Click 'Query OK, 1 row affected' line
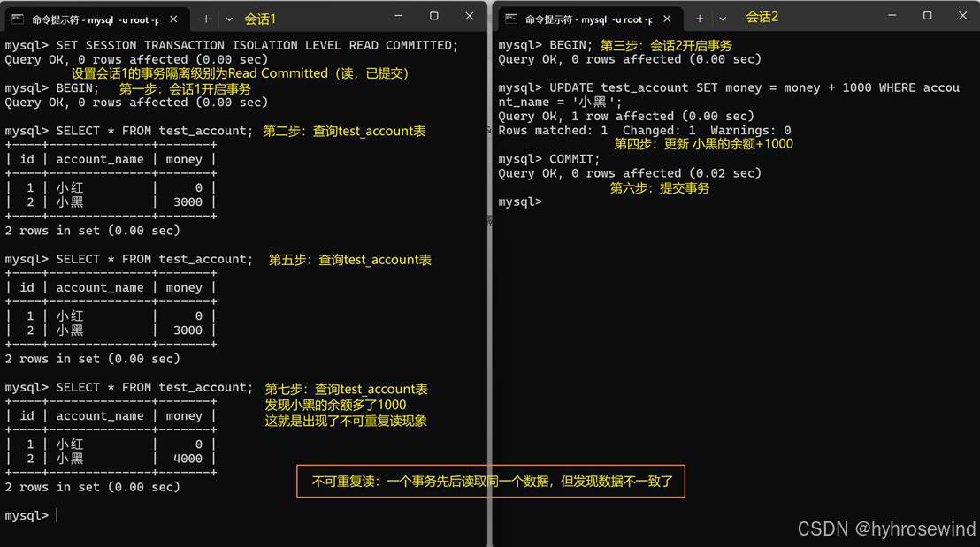This screenshot has height=547, width=980. click(625, 116)
